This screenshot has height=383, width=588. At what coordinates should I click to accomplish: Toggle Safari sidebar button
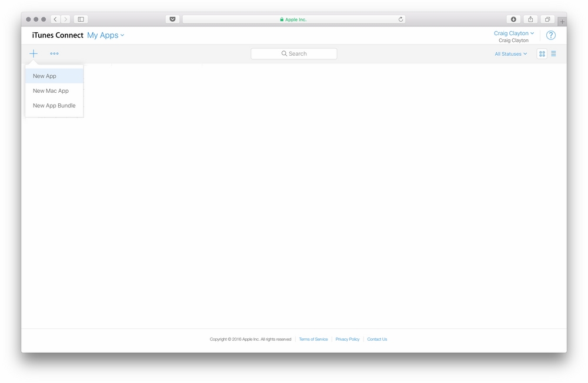(x=81, y=19)
